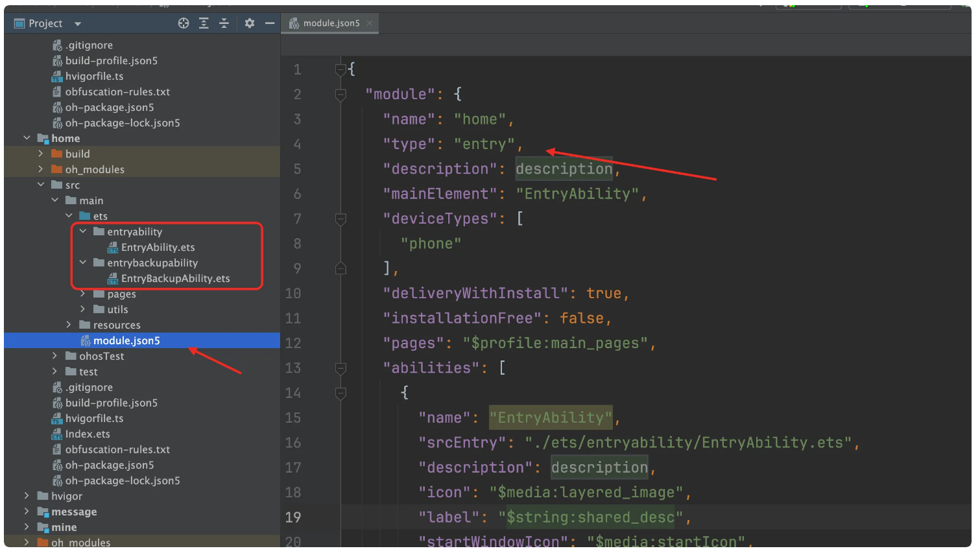Viewport: 980px width, 553px height.
Task: Click the "$profile:main_pages" value
Action: point(555,344)
